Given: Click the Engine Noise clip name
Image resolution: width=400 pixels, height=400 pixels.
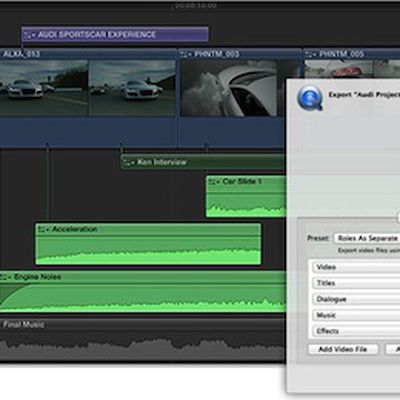Looking at the screenshot, I should click(37, 277).
